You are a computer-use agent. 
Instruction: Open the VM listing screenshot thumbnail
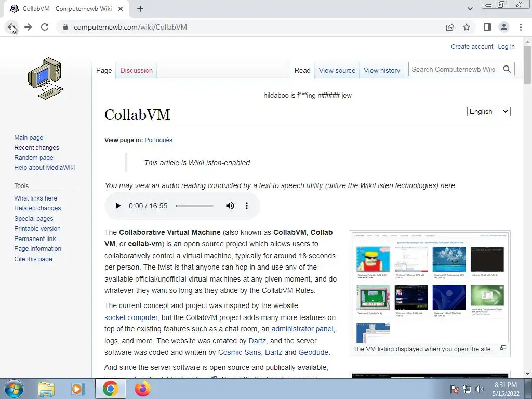point(430,287)
